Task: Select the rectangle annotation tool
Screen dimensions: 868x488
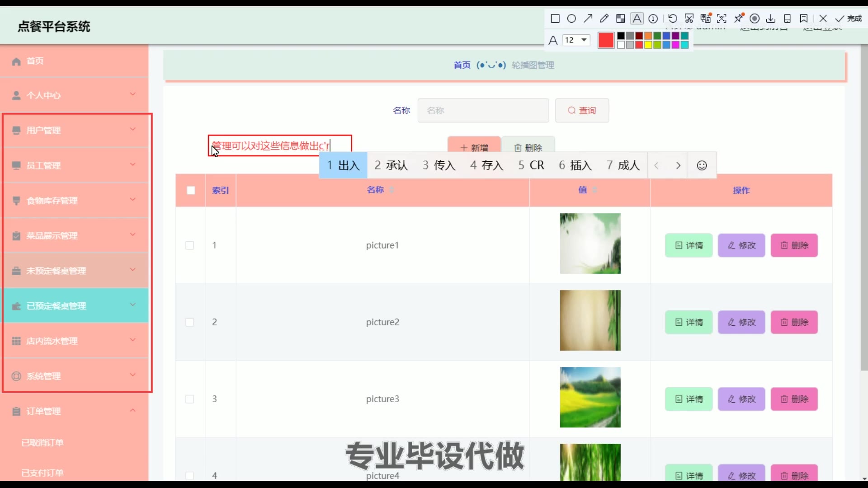Action: pos(555,19)
